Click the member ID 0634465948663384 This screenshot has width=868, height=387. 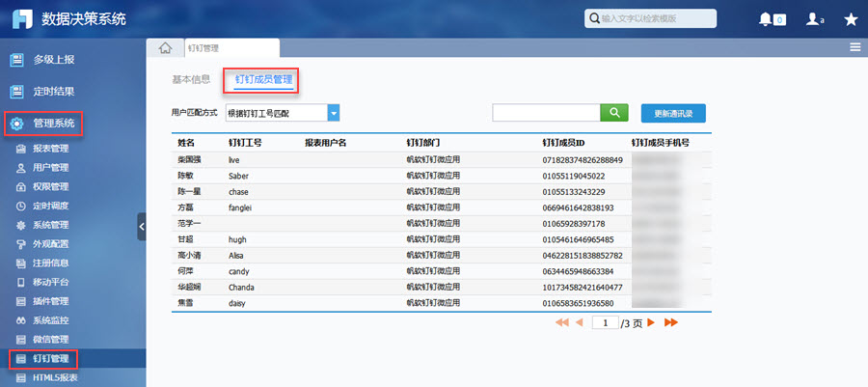578,272
